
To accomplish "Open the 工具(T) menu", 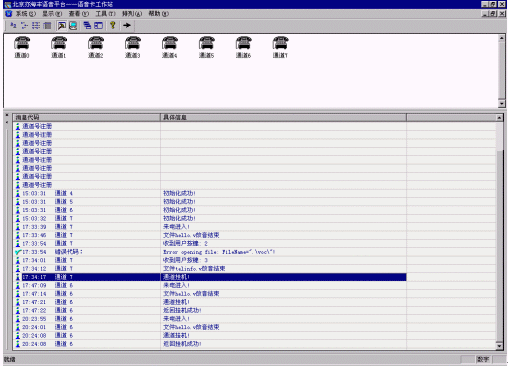I will coord(105,14).
